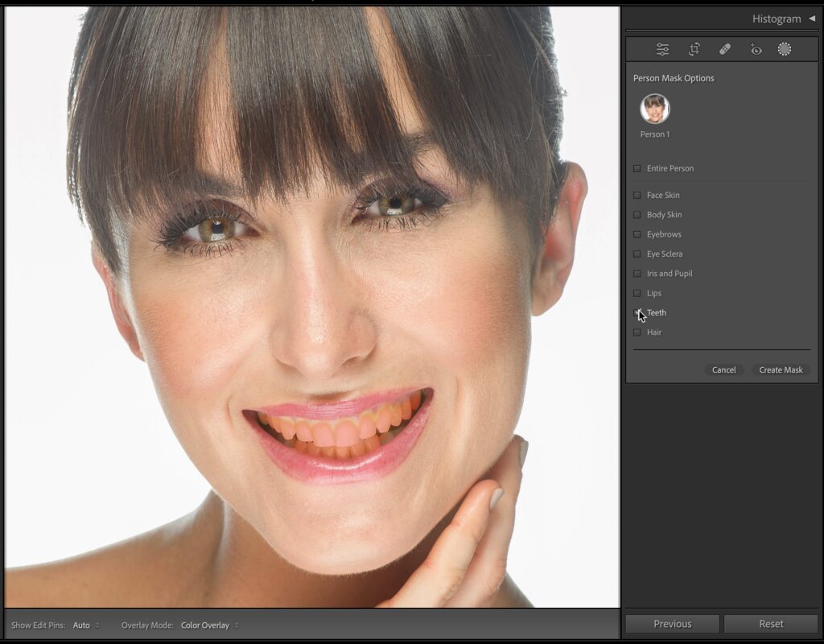The image size is (824, 644).
Task: Check the Eye Sclera box
Action: click(637, 254)
